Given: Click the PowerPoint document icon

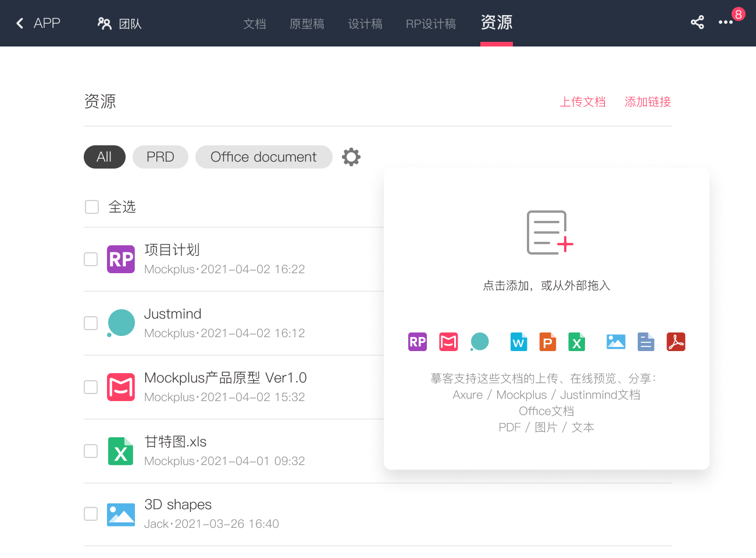Looking at the screenshot, I should tap(547, 342).
